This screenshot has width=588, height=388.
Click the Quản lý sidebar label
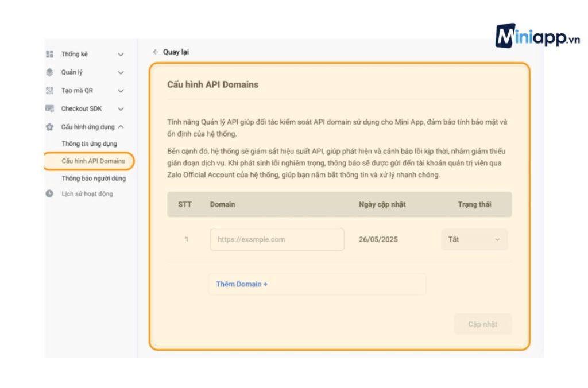click(x=72, y=72)
